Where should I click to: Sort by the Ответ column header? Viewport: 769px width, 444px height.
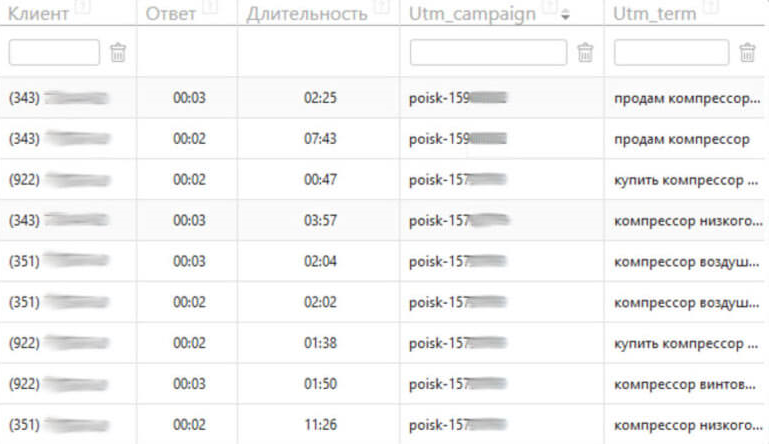170,14
